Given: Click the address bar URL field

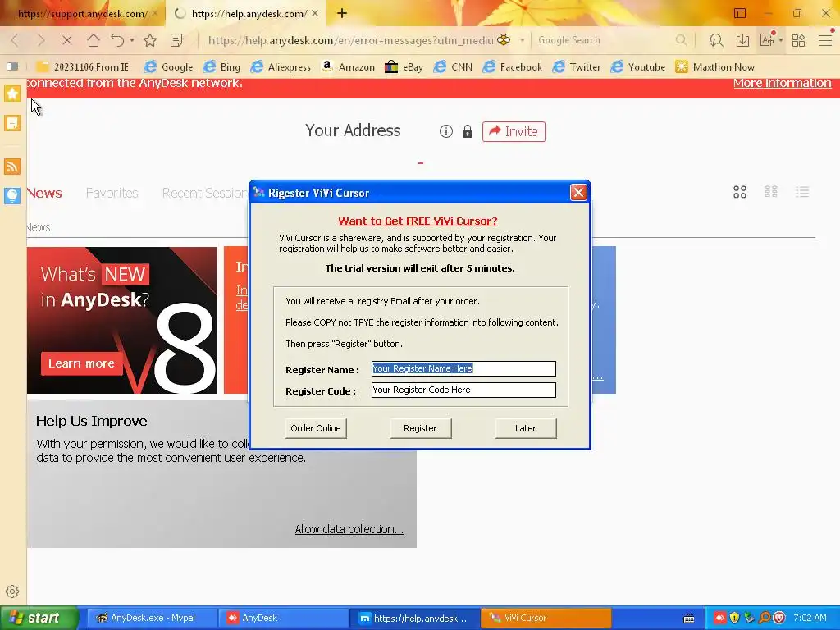Looking at the screenshot, I should tap(350, 40).
